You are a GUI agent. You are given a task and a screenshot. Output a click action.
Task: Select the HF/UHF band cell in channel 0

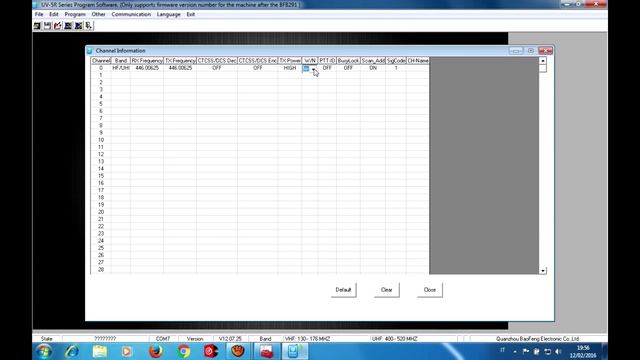[121, 68]
